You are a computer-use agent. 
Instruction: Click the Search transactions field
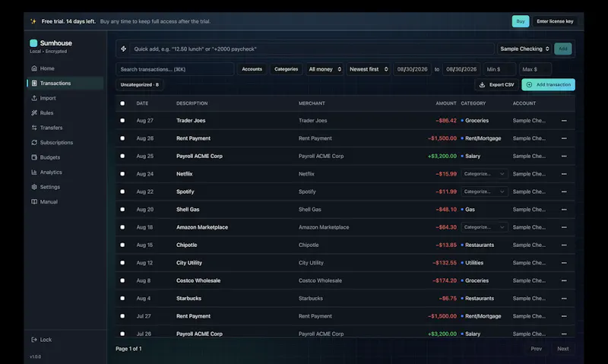175,69
